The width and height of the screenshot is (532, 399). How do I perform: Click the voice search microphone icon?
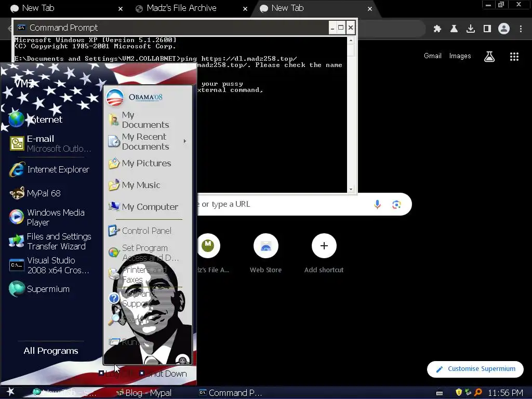[x=377, y=204]
